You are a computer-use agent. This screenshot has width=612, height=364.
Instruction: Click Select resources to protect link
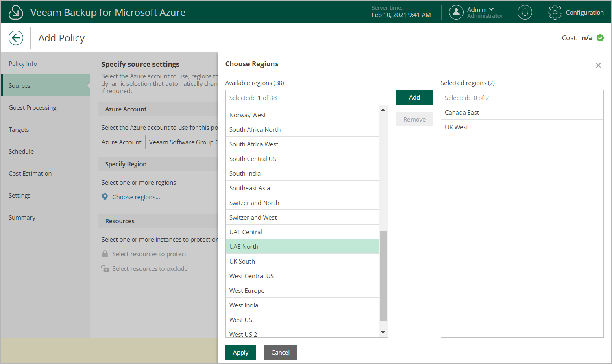[149, 254]
